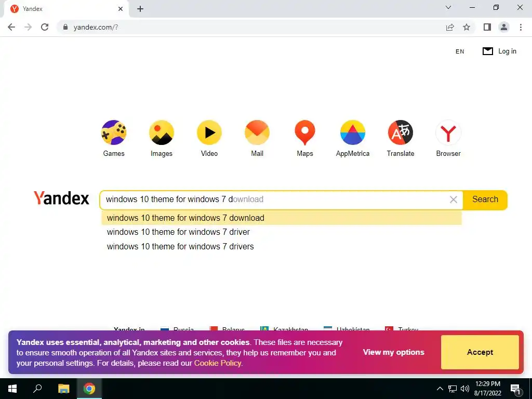
Task: Open the Yandex Browser service icon
Action: (448, 132)
